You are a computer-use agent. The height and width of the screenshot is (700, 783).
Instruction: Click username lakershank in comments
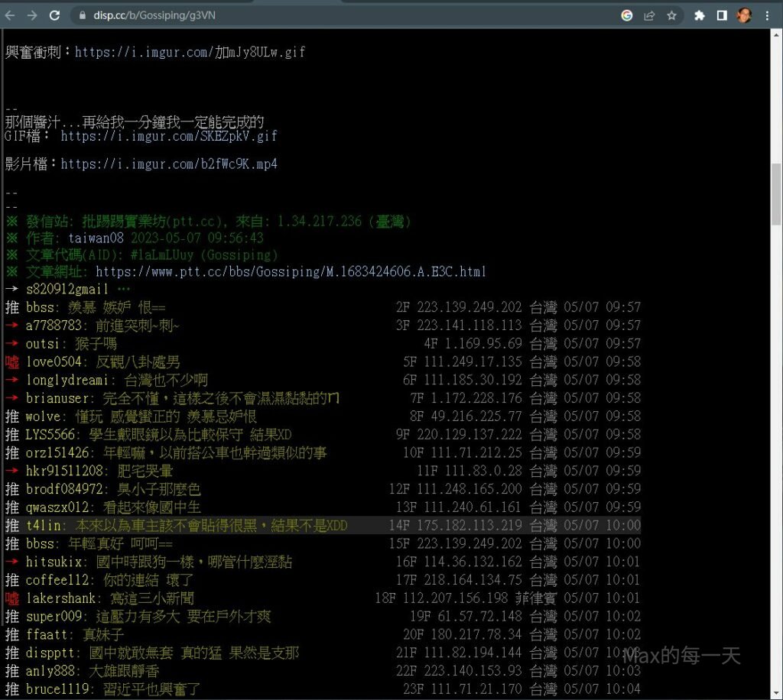coord(61,598)
